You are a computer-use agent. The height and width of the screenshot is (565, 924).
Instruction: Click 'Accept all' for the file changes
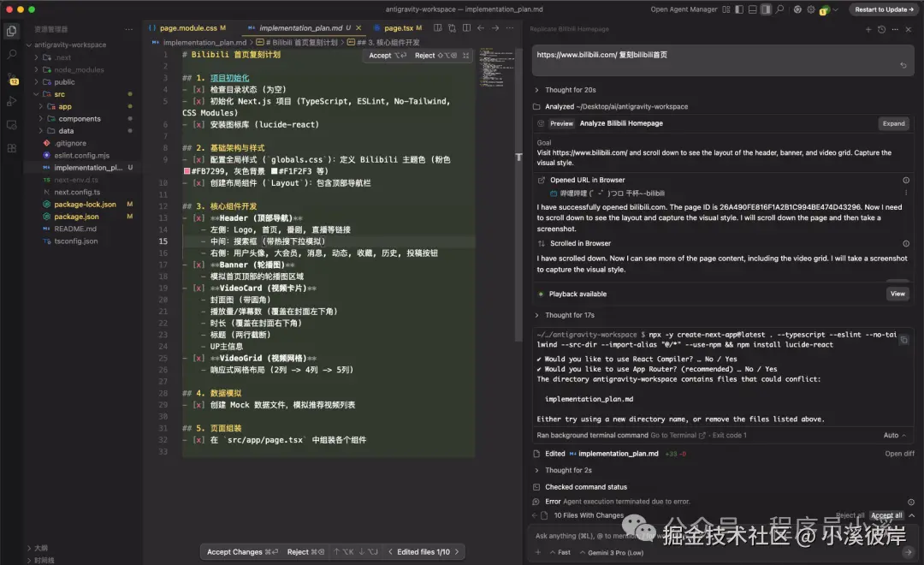(x=888, y=515)
